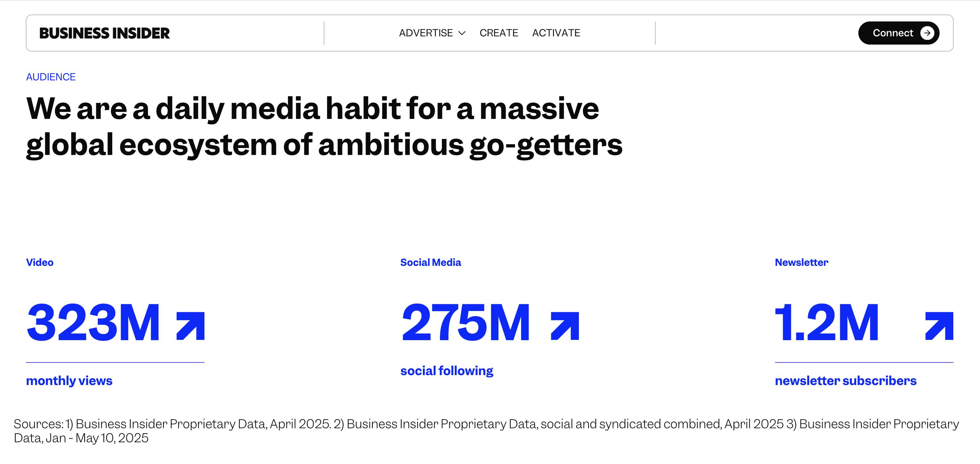980x464 pixels.
Task: Go to the CREATE page
Action: click(x=498, y=33)
